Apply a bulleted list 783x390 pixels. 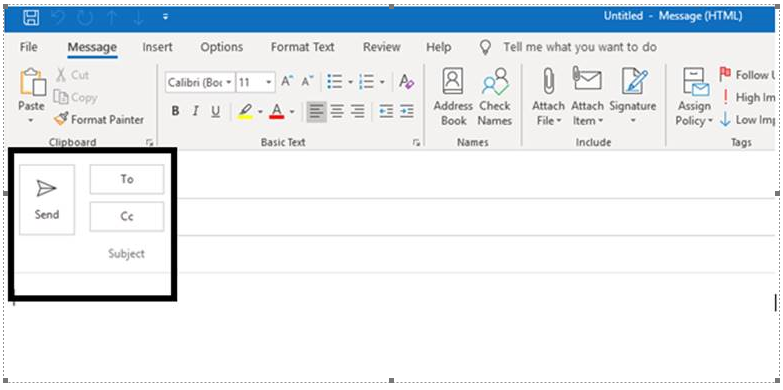[334, 81]
